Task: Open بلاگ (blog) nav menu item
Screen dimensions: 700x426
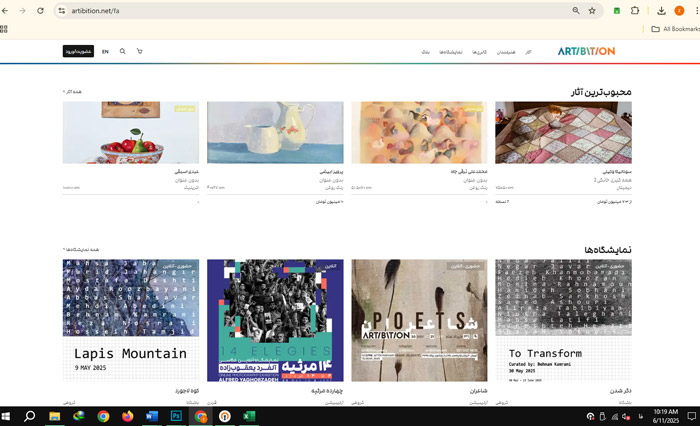Action: pyautogui.click(x=425, y=52)
